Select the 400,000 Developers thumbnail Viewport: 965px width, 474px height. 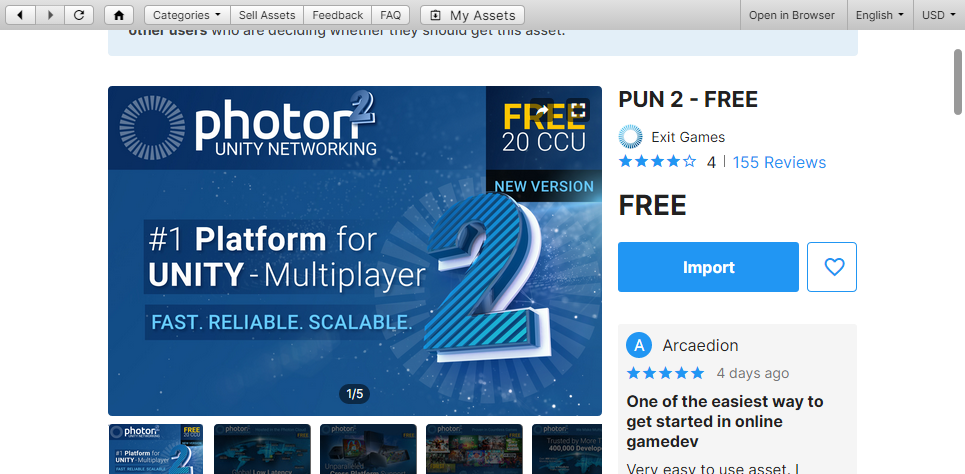pyautogui.click(x=567, y=449)
